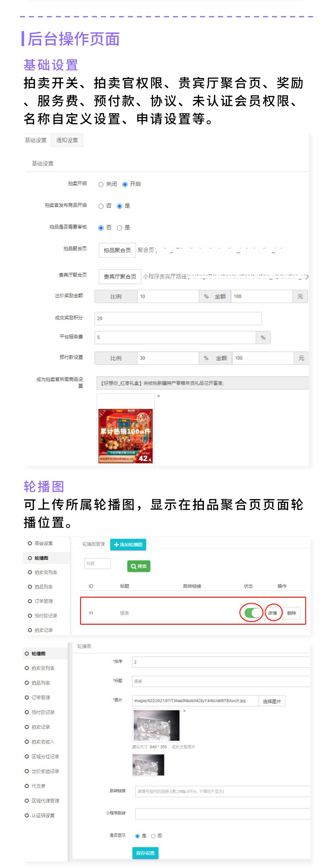The image size is (331, 868).
Task: Open 区域代理管理 in the sidebar
Action: click(42, 801)
